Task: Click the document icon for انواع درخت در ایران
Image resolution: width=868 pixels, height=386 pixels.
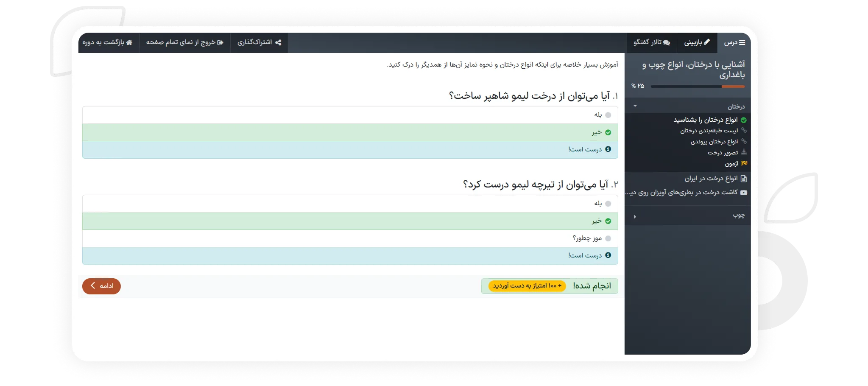Action: coord(743,179)
